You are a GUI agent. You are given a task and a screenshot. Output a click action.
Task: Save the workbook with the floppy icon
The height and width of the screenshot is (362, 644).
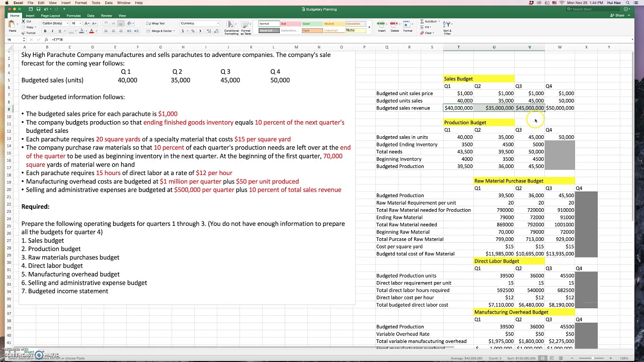tap(38, 9)
